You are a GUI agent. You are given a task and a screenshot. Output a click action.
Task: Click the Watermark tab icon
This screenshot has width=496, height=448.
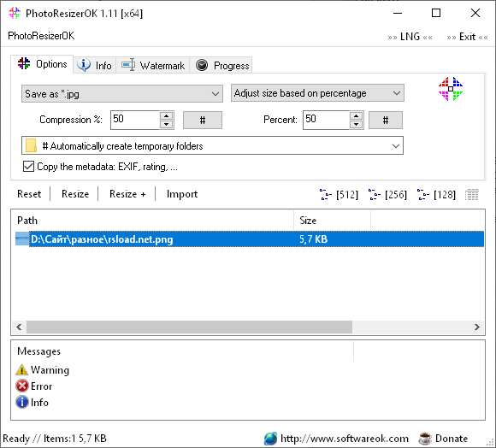coord(128,65)
